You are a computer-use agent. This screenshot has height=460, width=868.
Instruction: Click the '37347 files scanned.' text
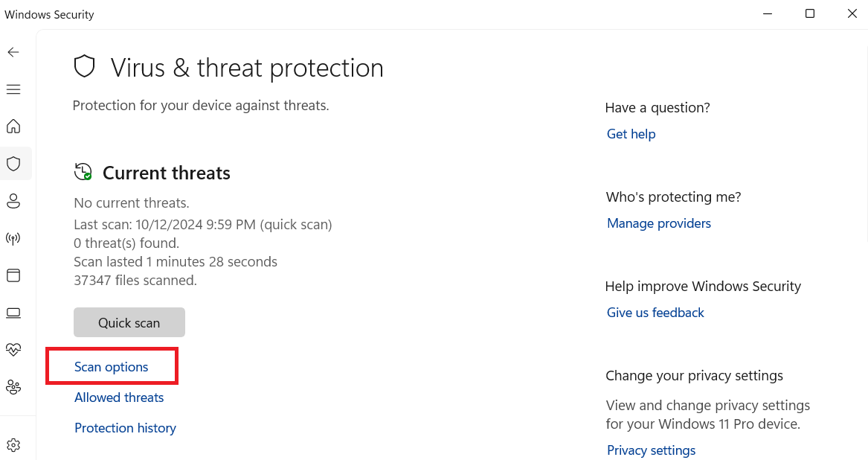tap(135, 281)
